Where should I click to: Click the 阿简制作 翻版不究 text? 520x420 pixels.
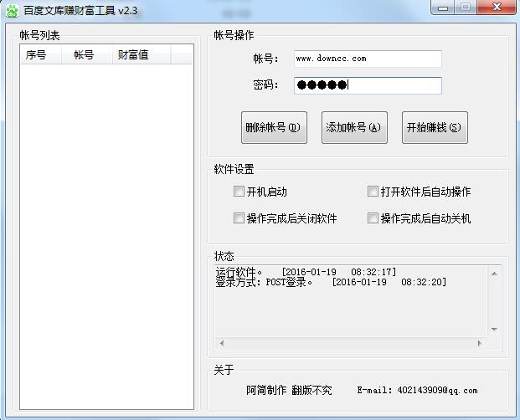tap(289, 391)
